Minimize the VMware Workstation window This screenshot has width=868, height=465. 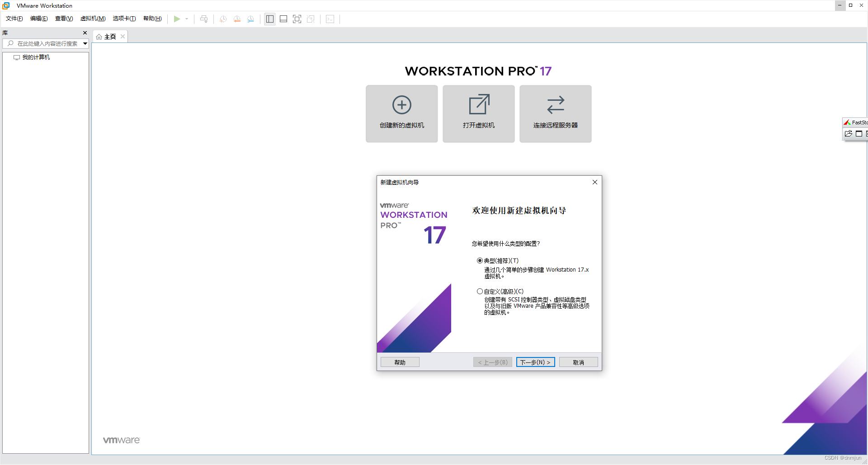[840, 5]
